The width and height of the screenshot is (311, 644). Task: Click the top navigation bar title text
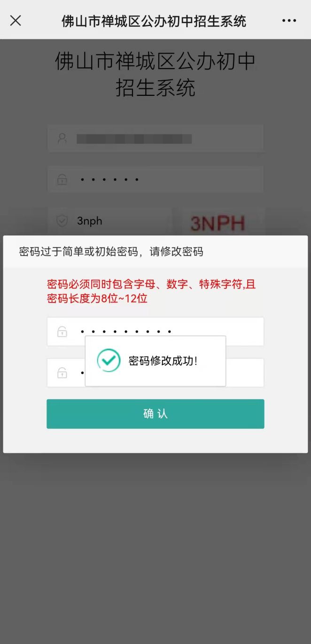click(x=154, y=21)
